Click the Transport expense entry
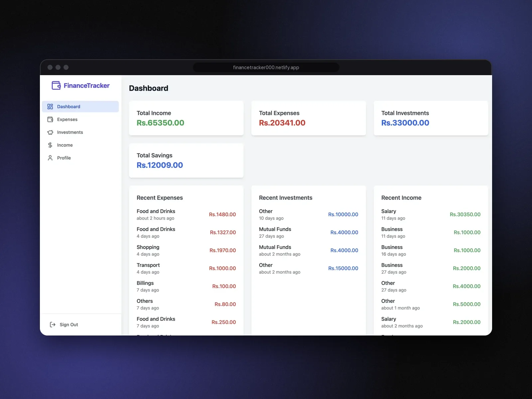Viewport: 532px width, 399px height. pos(186,268)
